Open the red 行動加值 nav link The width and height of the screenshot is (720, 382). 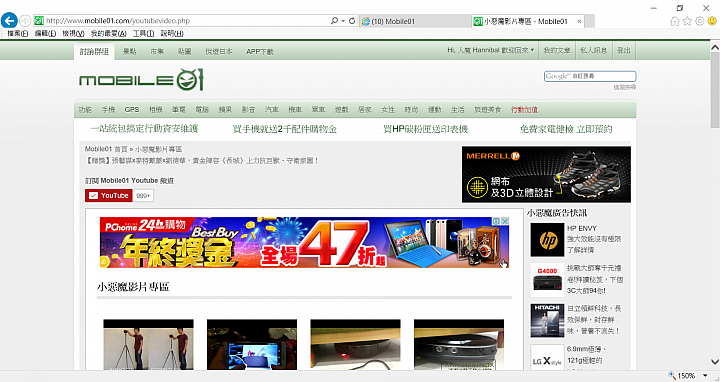[x=524, y=110]
